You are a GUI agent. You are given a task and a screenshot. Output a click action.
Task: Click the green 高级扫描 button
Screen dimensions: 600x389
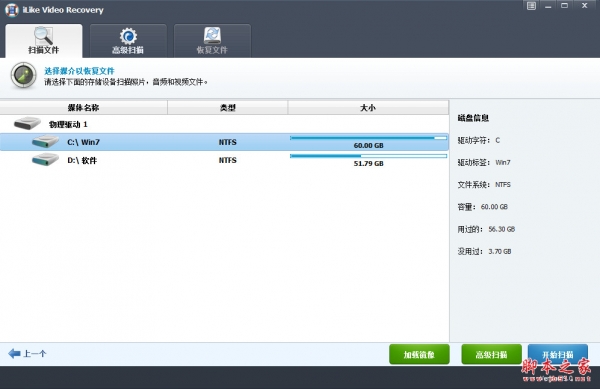coord(491,354)
